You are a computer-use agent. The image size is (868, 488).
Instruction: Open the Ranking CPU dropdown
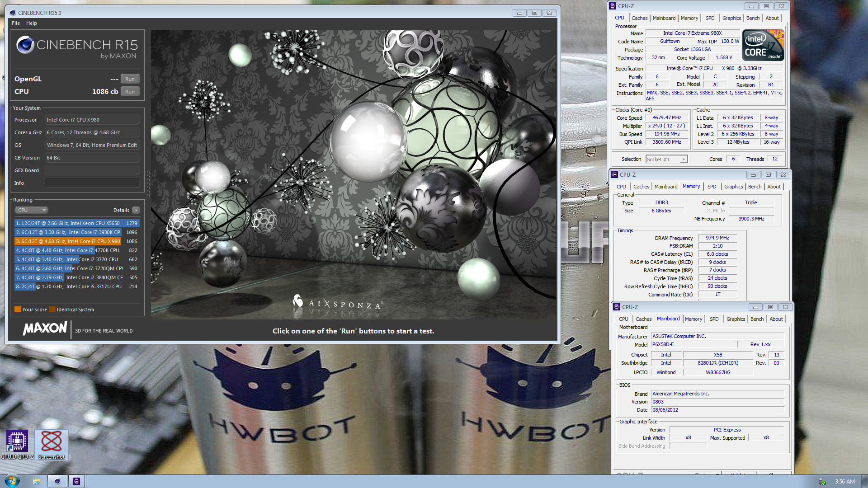(32, 210)
